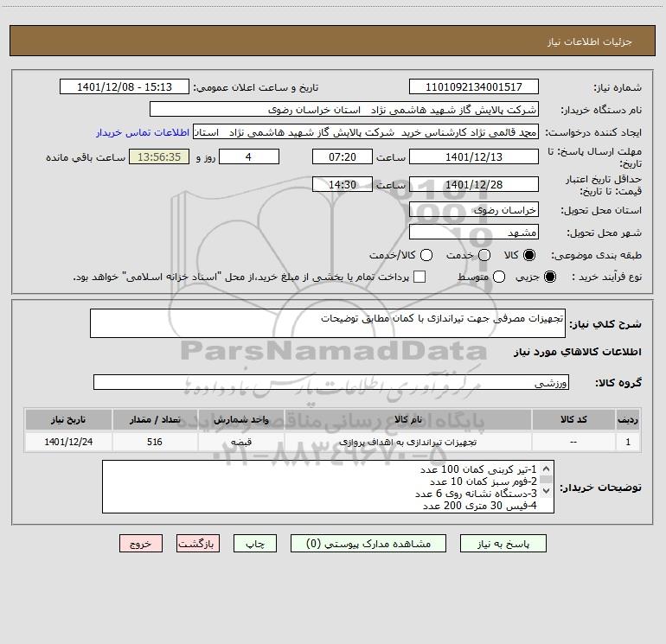Screen dimensions: 666x644
Task: Click the need date cell 1401/12/24
Action: click(68, 442)
